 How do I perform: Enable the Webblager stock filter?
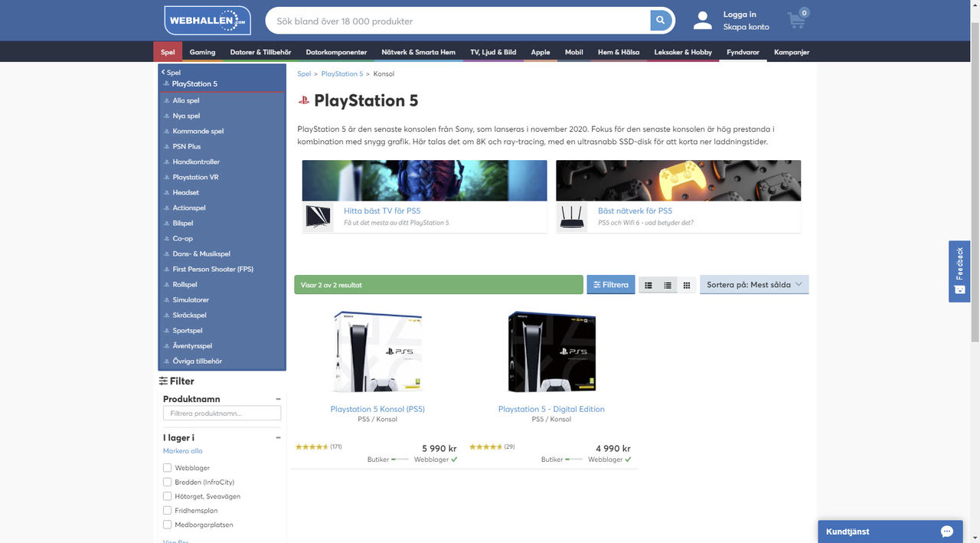click(167, 467)
